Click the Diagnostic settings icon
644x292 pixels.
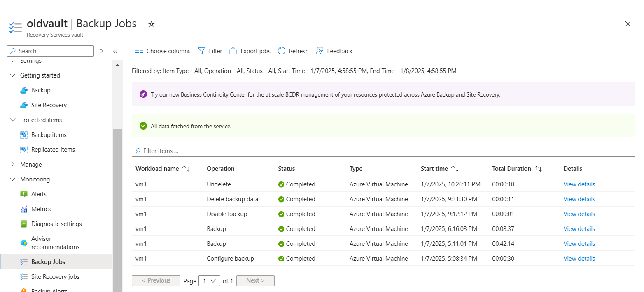click(x=24, y=224)
